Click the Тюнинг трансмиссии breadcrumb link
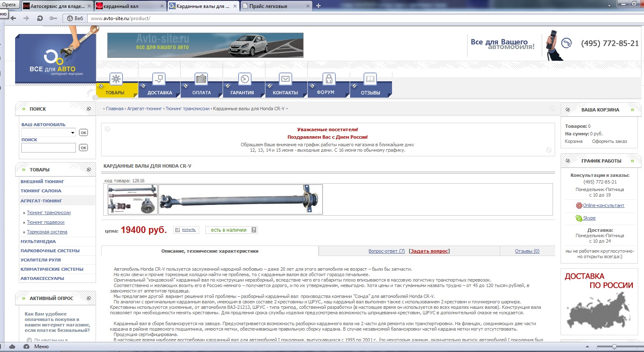This screenshot has width=644, height=352. [187, 109]
